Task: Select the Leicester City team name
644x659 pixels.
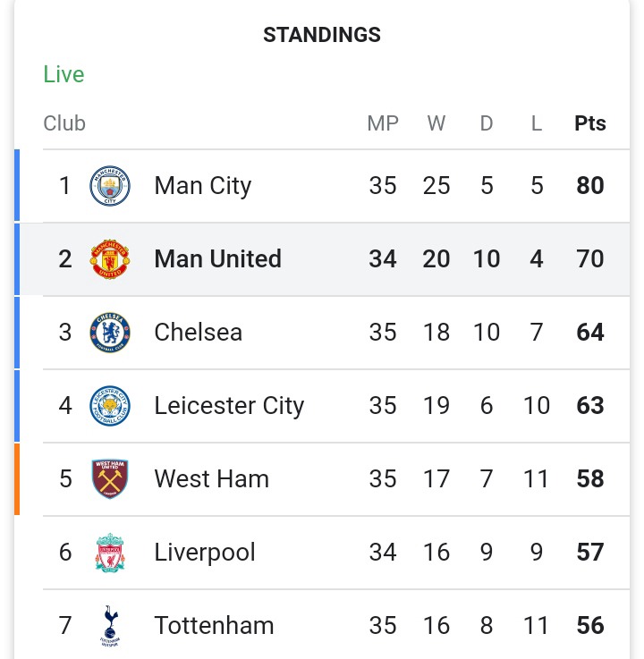Action: click(229, 406)
